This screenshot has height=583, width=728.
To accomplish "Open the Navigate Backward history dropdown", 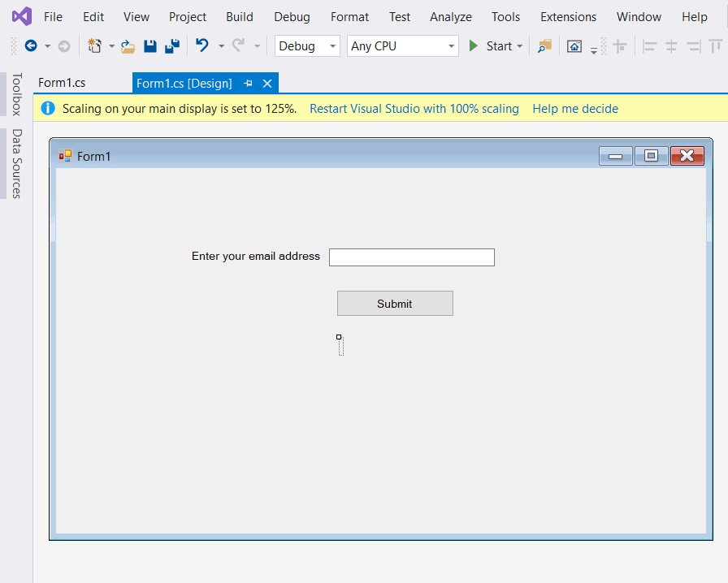I will click(47, 46).
